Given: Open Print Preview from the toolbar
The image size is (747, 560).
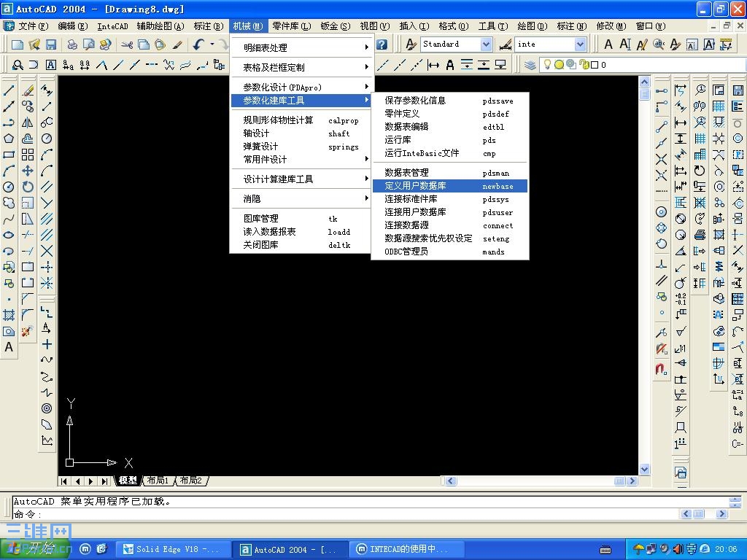Looking at the screenshot, I should (x=88, y=44).
